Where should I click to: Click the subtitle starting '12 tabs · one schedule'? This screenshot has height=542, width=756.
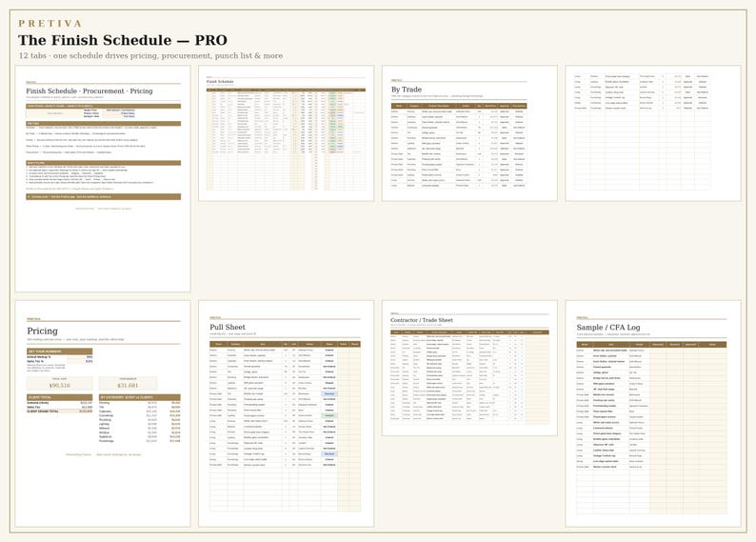coord(150,55)
